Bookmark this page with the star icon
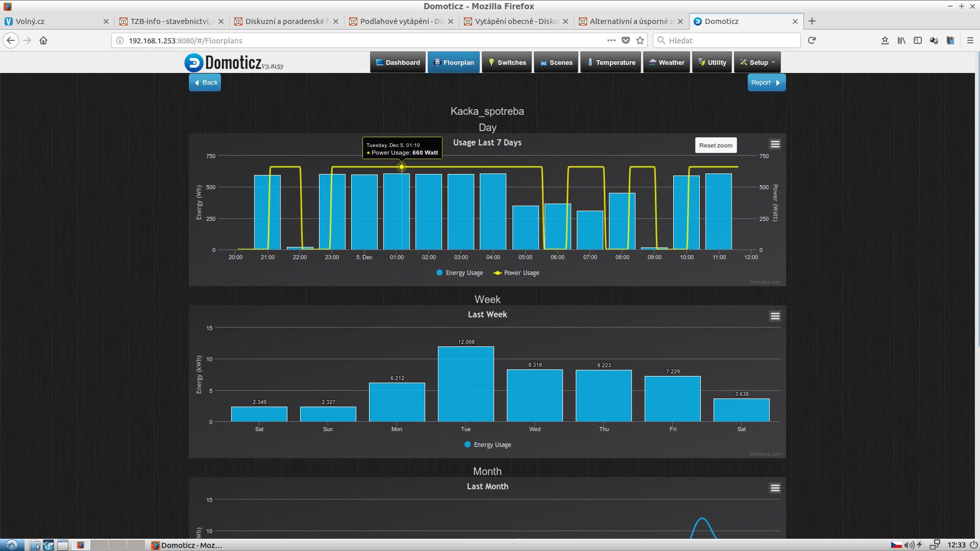This screenshot has width=980, height=551. [x=640, y=40]
